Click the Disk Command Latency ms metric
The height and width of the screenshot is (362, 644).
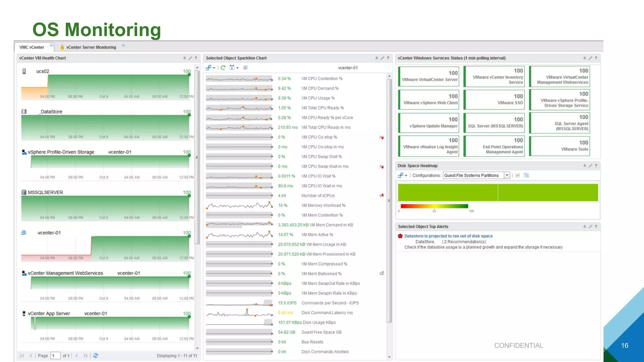[327, 313]
